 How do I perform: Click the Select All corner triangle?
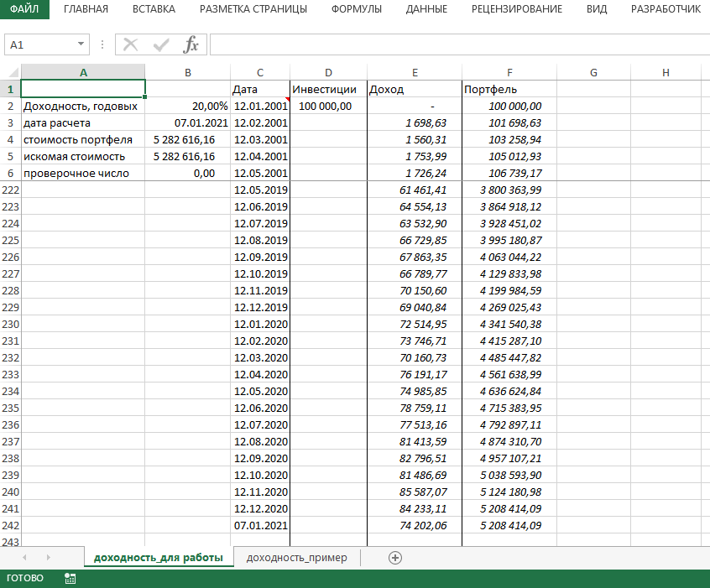point(13,72)
